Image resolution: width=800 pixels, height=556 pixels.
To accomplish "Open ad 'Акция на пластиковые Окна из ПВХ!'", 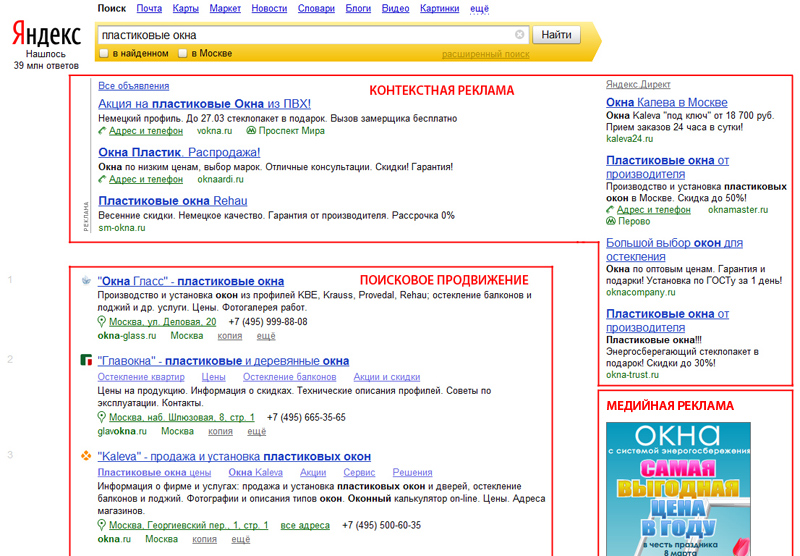I will (205, 104).
